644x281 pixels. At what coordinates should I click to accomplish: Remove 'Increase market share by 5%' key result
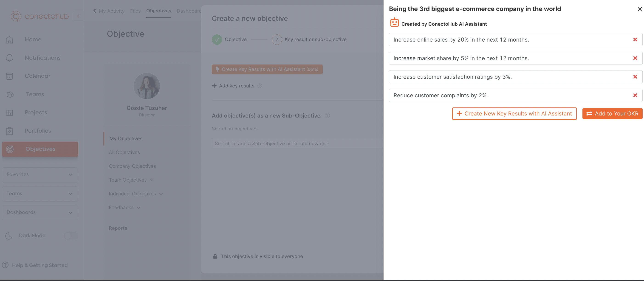click(635, 58)
